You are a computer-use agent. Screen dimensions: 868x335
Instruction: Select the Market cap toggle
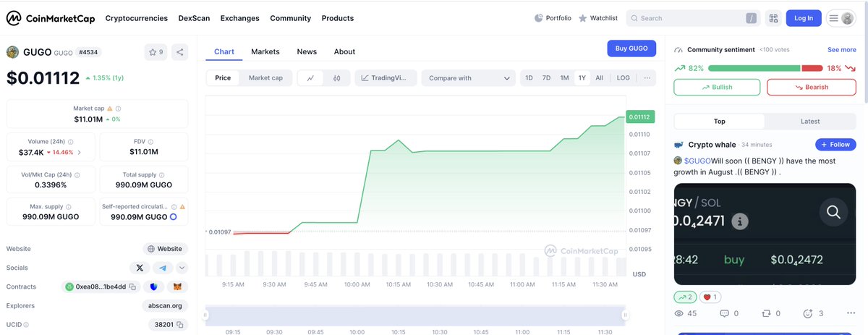click(265, 78)
